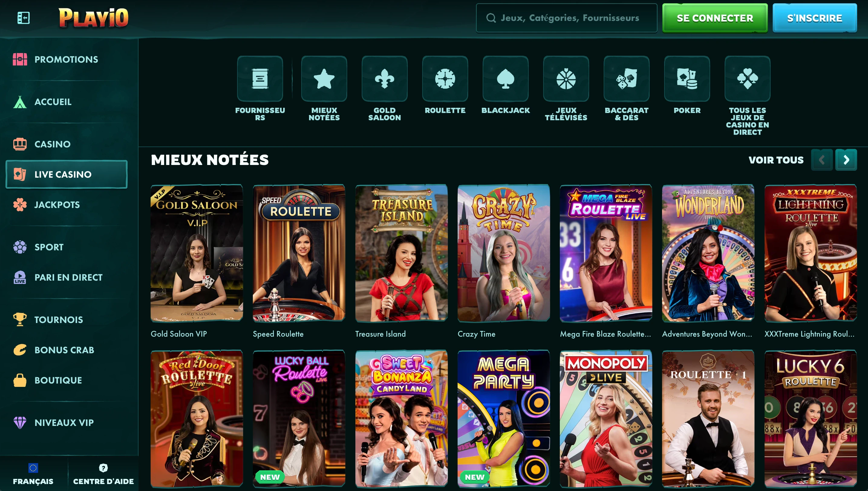The width and height of the screenshot is (868, 491).
Task: Open Tous les jeux de casino en direct icon
Action: click(x=747, y=79)
